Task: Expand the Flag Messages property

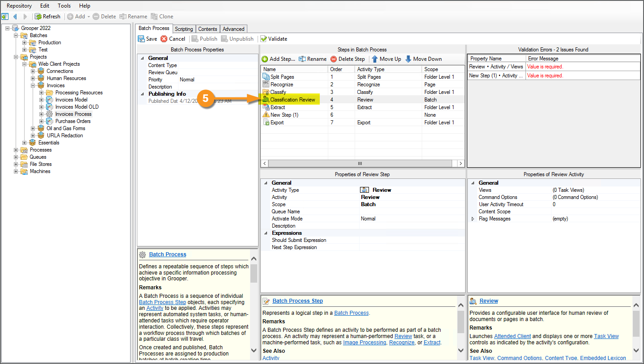Action: 473,219
